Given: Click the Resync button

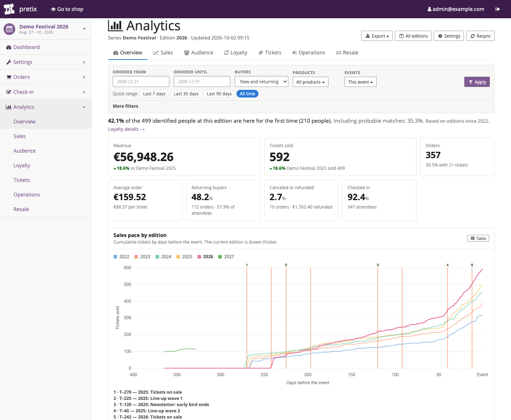Looking at the screenshot, I should point(480,36).
